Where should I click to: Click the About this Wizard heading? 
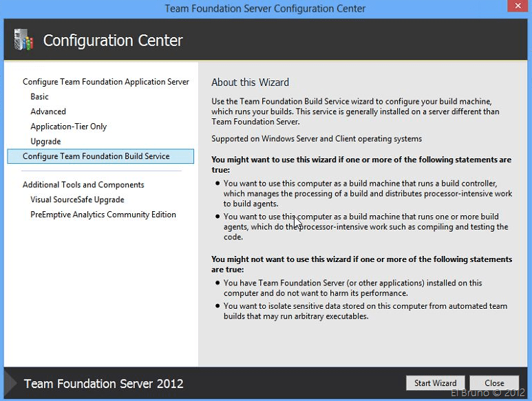[x=250, y=83]
